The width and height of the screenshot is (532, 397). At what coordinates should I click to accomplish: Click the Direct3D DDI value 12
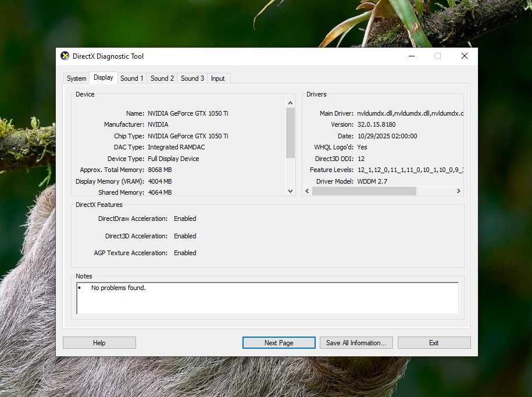click(x=361, y=159)
